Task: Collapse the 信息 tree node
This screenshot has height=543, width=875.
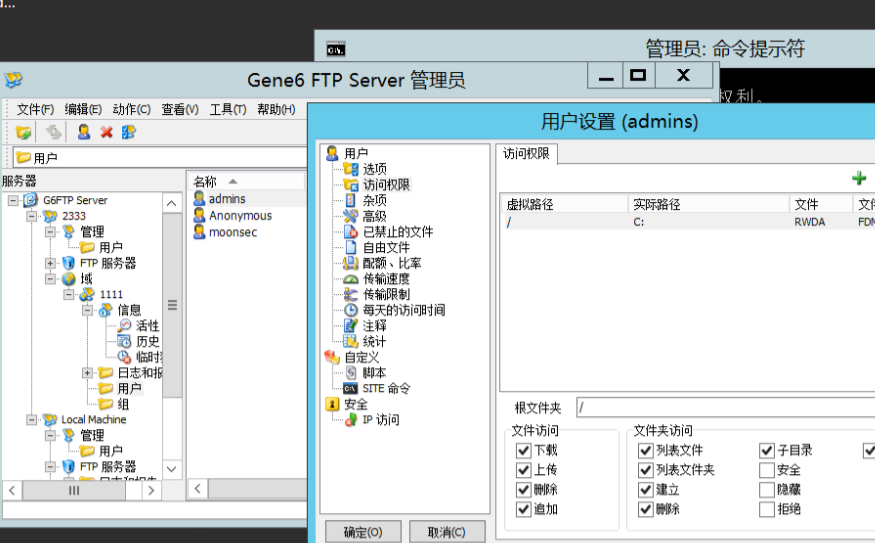Action: click(x=88, y=310)
